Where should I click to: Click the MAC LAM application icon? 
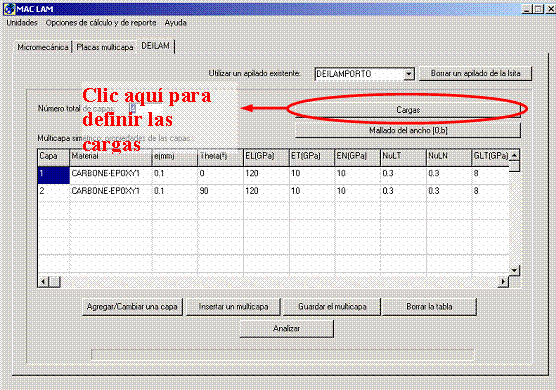click(x=9, y=9)
